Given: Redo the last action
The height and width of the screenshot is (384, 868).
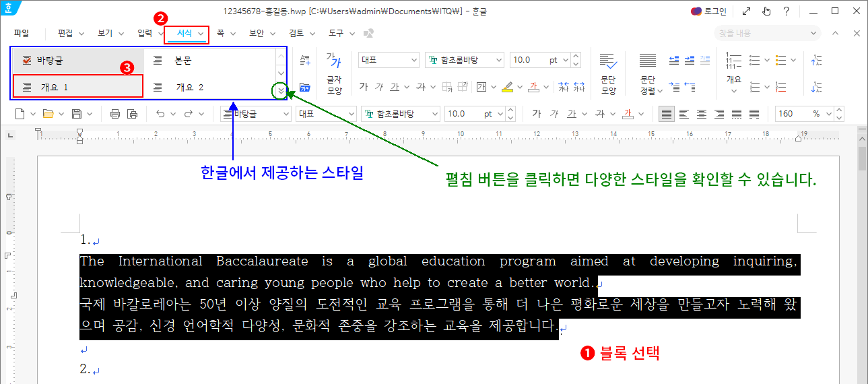Looking at the screenshot, I should coord(189,114).
